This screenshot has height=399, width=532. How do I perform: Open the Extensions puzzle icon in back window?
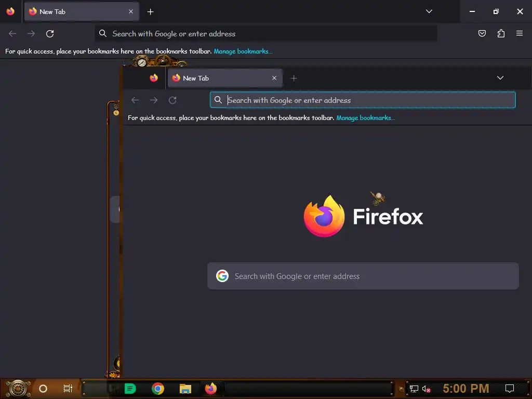[501, 33]
